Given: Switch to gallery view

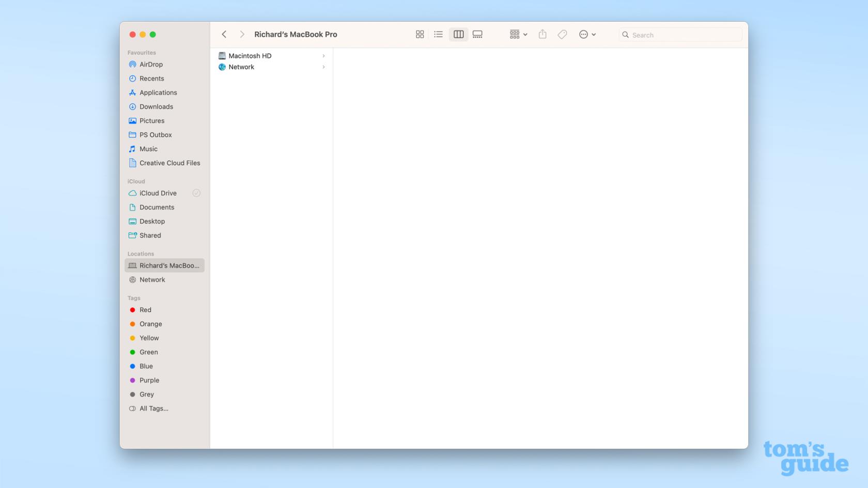Looking at the screenshot, I should 477,34.
